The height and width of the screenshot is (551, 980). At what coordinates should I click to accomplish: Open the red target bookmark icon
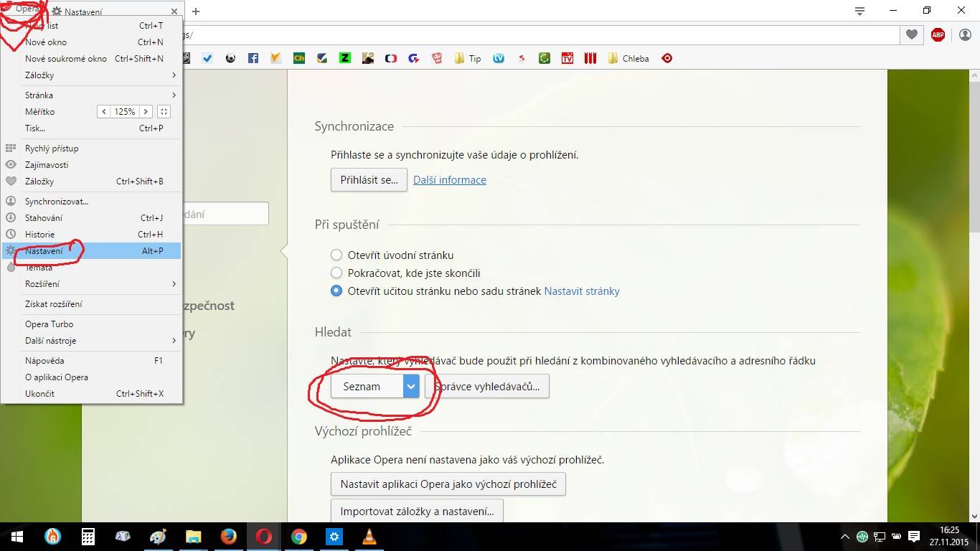[x=667, y=59]
